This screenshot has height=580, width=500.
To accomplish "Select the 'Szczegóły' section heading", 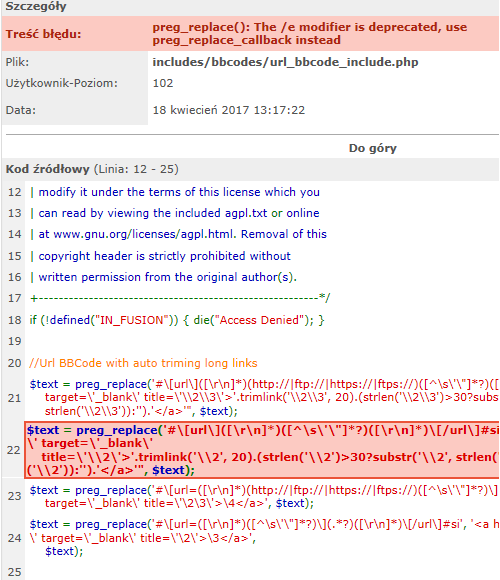I will click(36, 6).
